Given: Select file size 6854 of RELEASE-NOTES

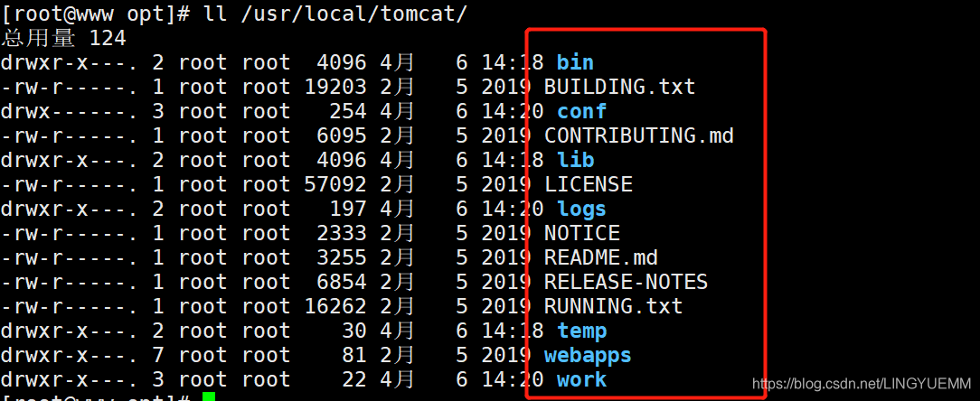Looking at the screenshot, I should point(341,282).
